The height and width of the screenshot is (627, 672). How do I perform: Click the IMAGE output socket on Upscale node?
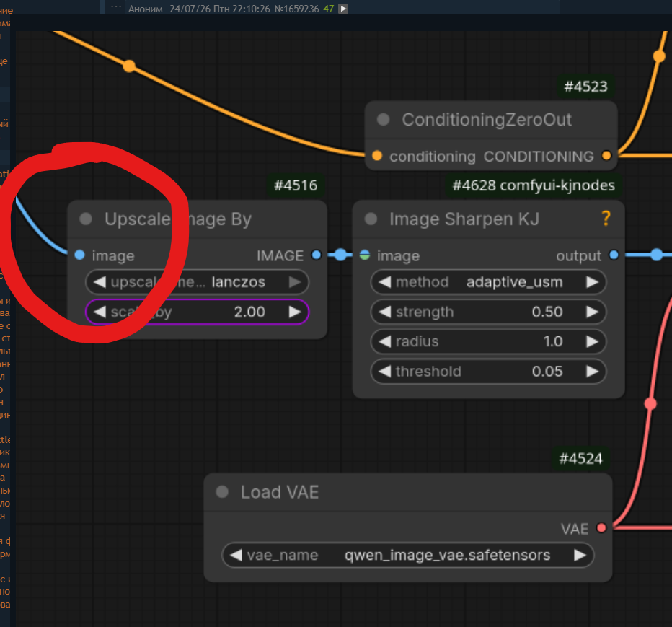click(317, 255)
